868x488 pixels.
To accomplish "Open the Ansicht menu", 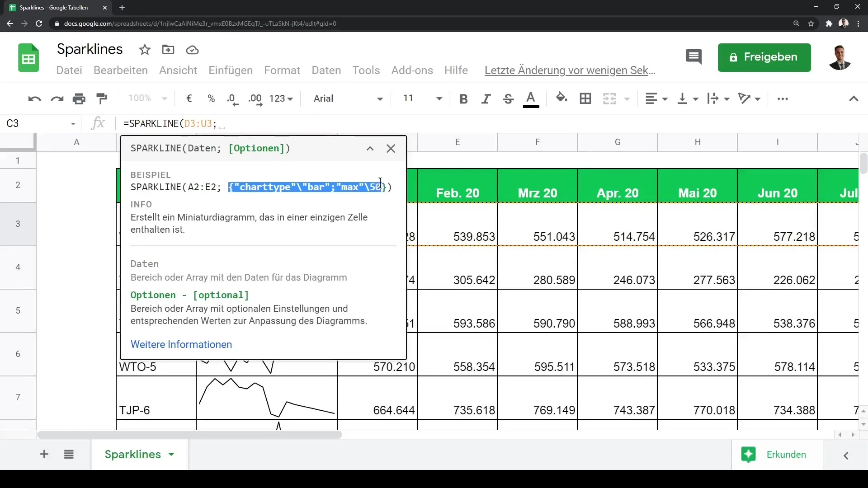I will point(178,70).
